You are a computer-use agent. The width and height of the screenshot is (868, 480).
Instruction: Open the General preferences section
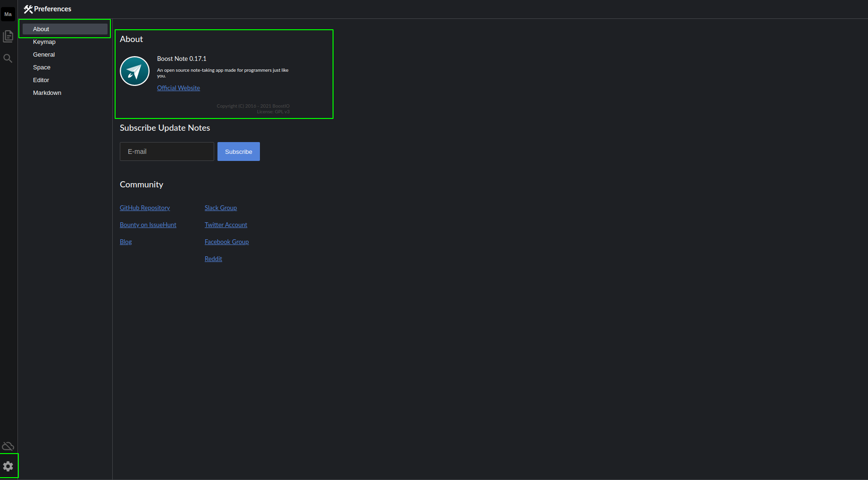44,54
